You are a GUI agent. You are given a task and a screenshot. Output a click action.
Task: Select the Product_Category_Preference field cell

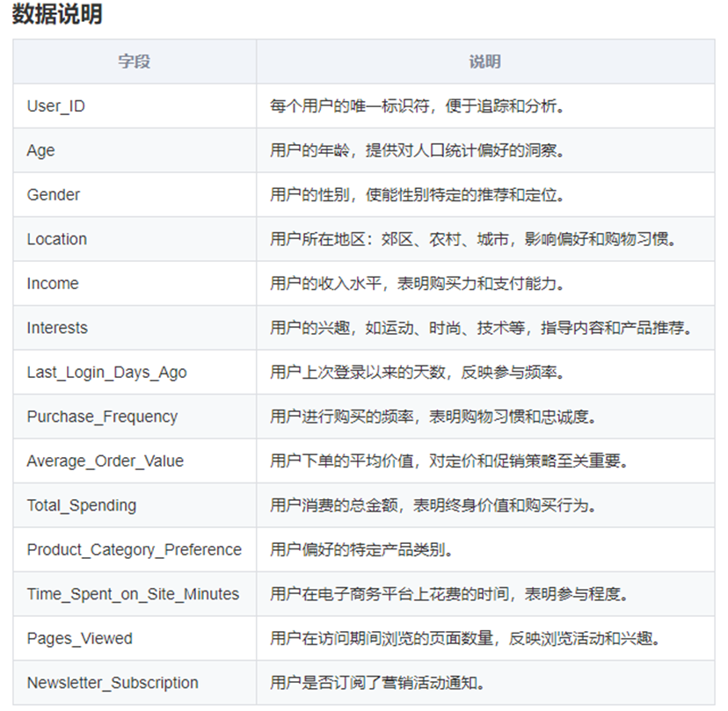coord(135,549)
